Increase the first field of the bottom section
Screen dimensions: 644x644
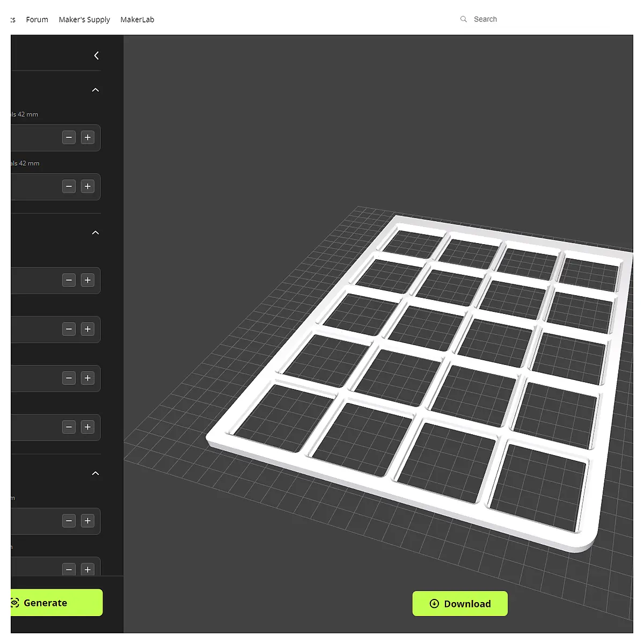tap(87, 521)
